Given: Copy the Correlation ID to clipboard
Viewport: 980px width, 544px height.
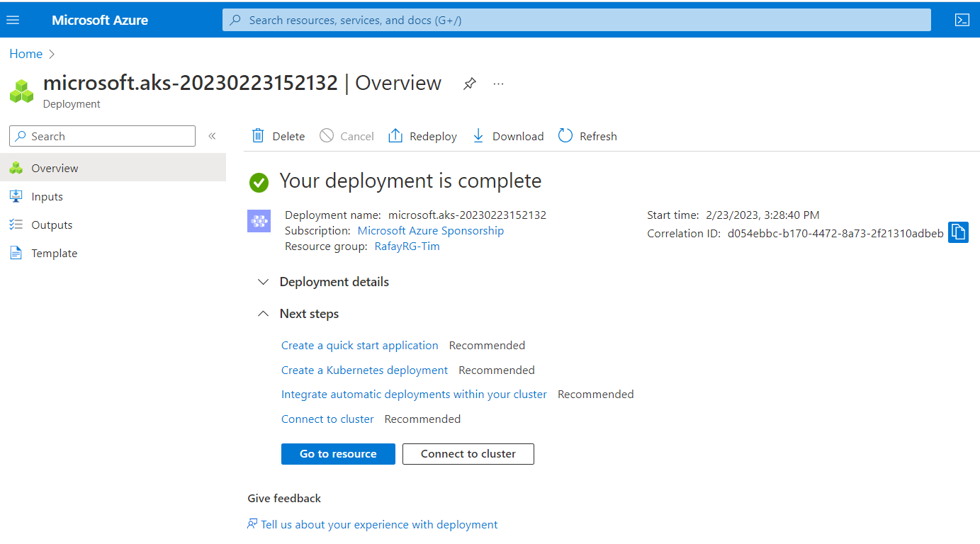Looking at the screenshot, I should pos(958,232).
